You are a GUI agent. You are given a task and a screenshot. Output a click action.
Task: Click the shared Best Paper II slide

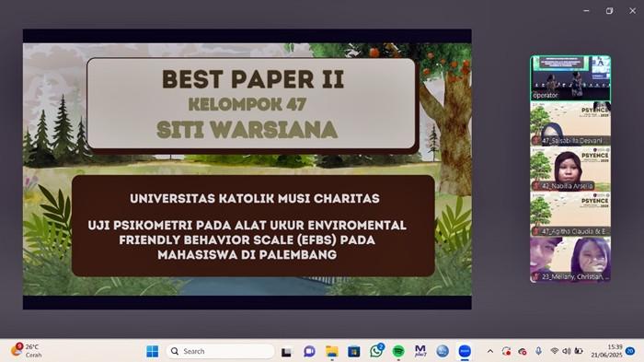(x=247, y=169)
